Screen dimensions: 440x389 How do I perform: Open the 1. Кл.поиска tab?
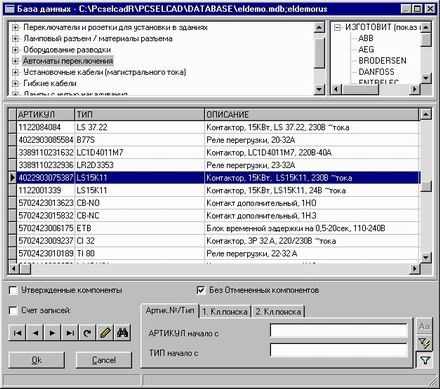225,312
